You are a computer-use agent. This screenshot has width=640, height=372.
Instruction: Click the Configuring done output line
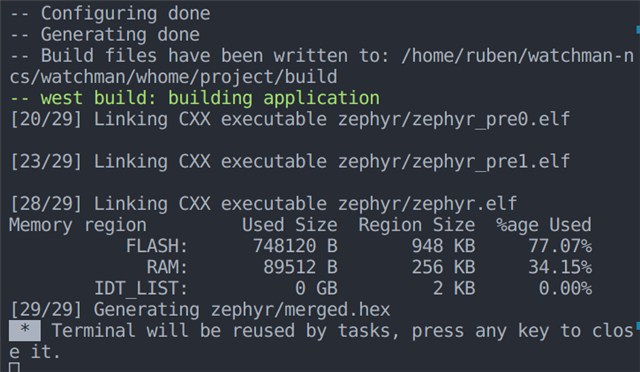(110, 13)
